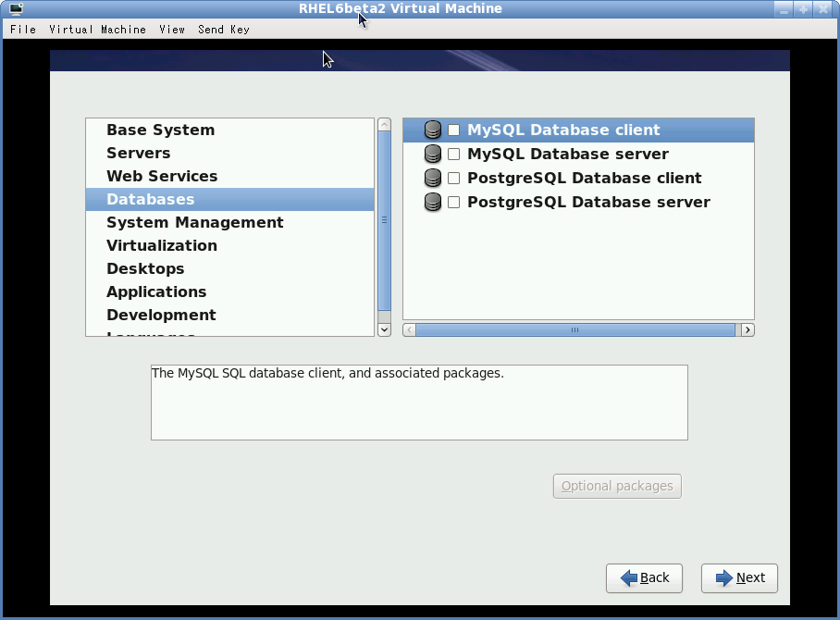840x620 pixels.
Task: Select the Virtualization category
Action: [x=229, y=245]
